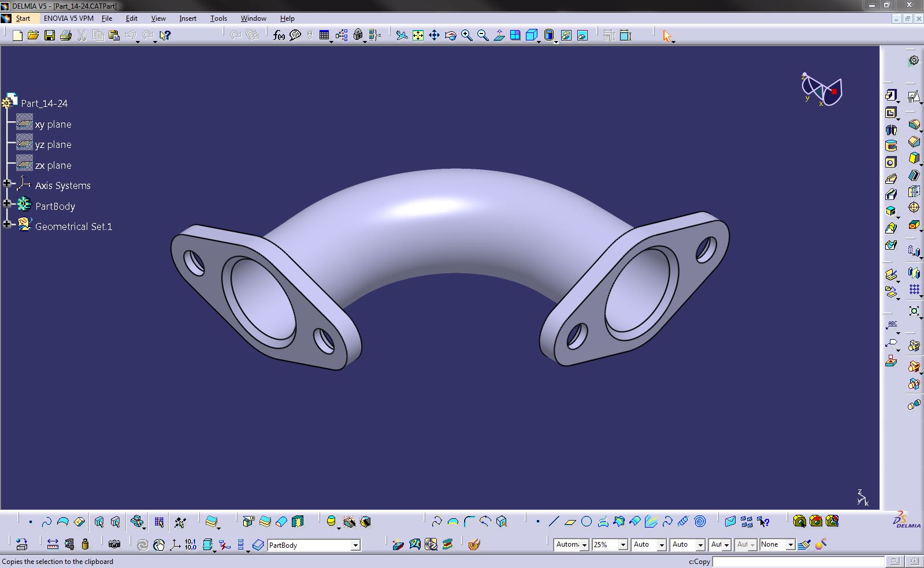
Task: Open the ENOVIA V5 VPM menu
Action: point(69,18)
